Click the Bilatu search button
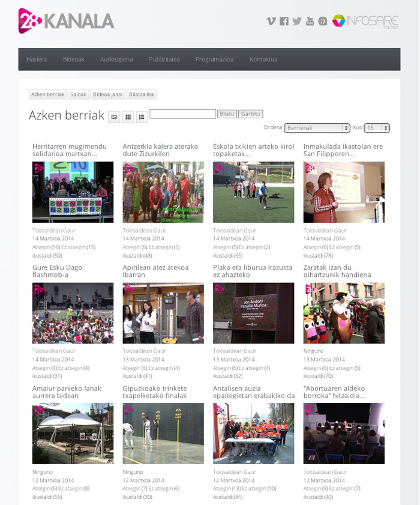 (227, 114)
